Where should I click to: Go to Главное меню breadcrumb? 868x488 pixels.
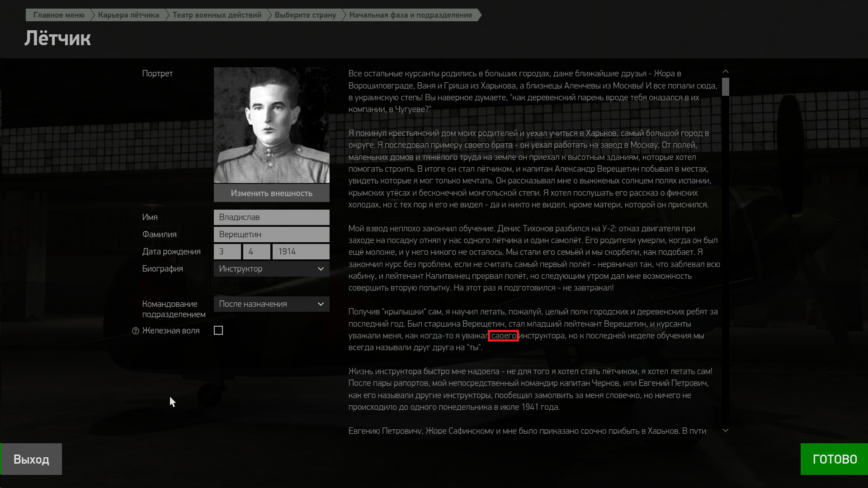coord(59,15)
